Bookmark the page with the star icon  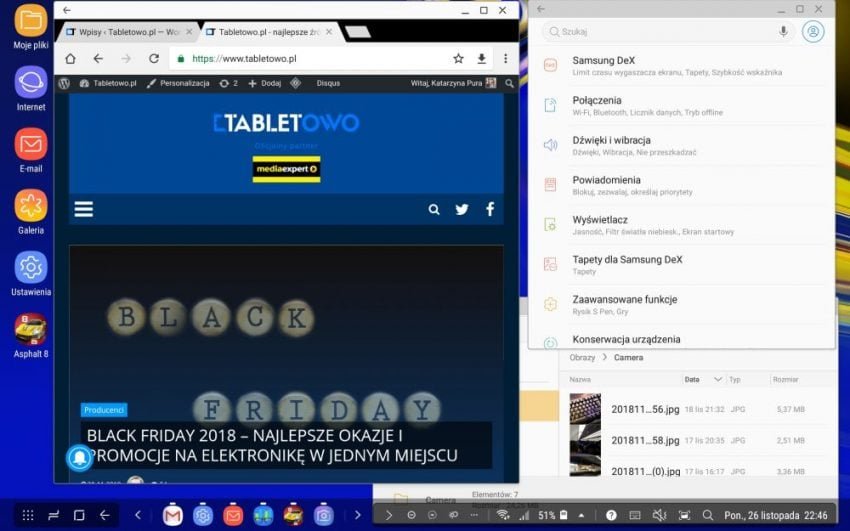tap(458, 59)
